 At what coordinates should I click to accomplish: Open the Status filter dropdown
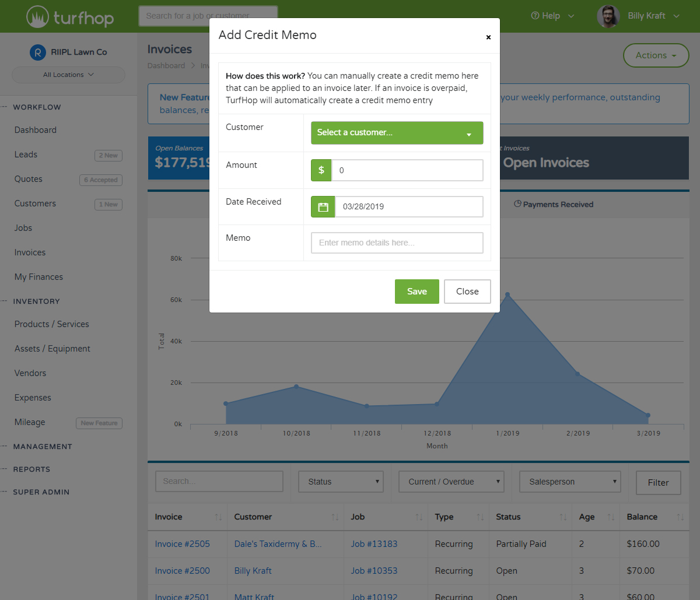click(341, 482)
